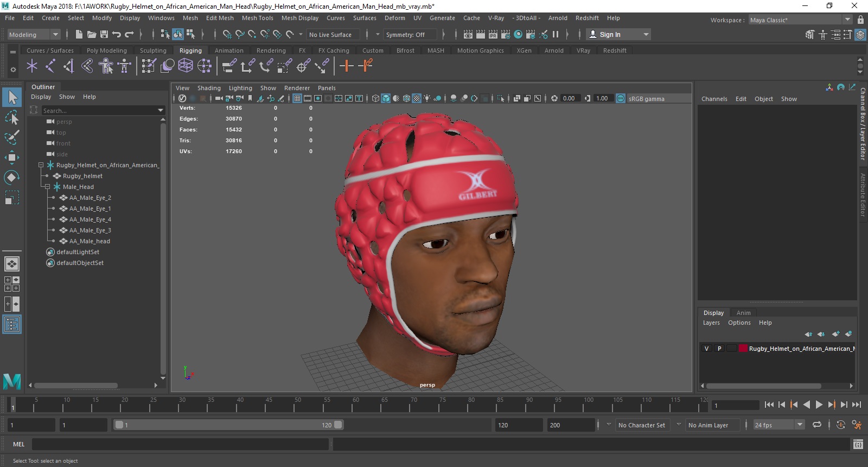This screenshot has width=868, height=467.
Task: Click the Outliner Search field
Action: tap(99, 110)
